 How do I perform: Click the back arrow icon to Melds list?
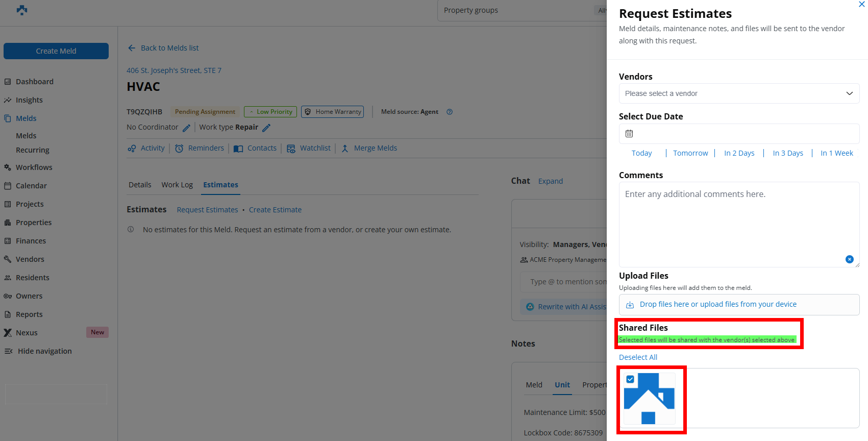point(132,48)
